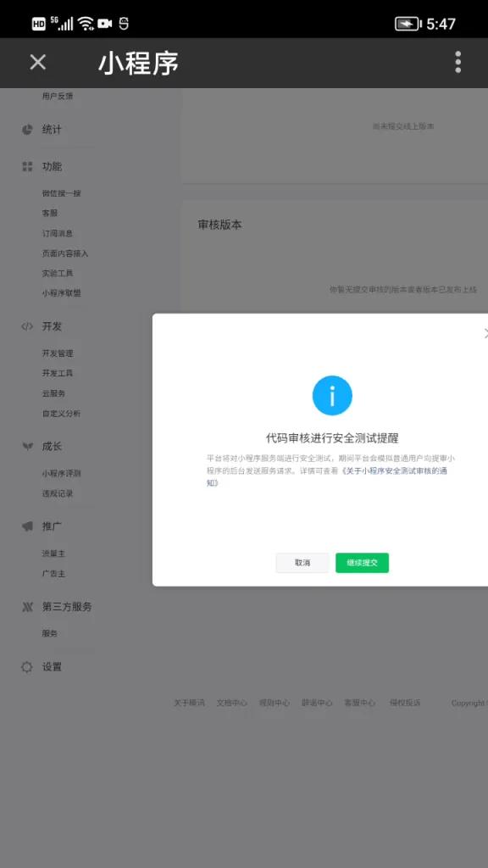Open 实验工具 menu item

pos(58,274)
